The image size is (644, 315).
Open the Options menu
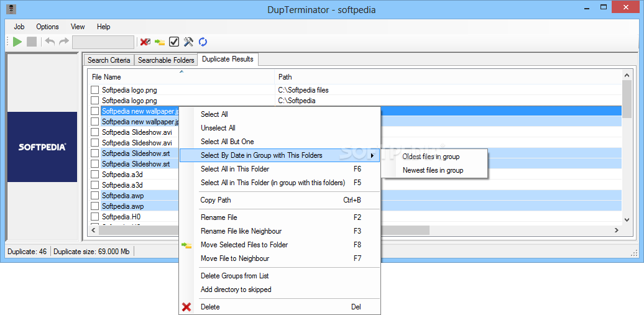click(x=47, y=27)
